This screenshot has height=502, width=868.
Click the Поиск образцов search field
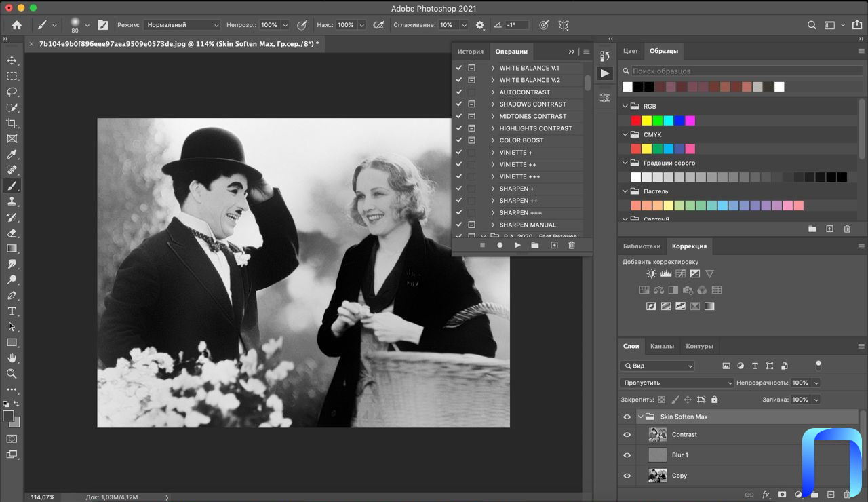[x=739, y=71]
